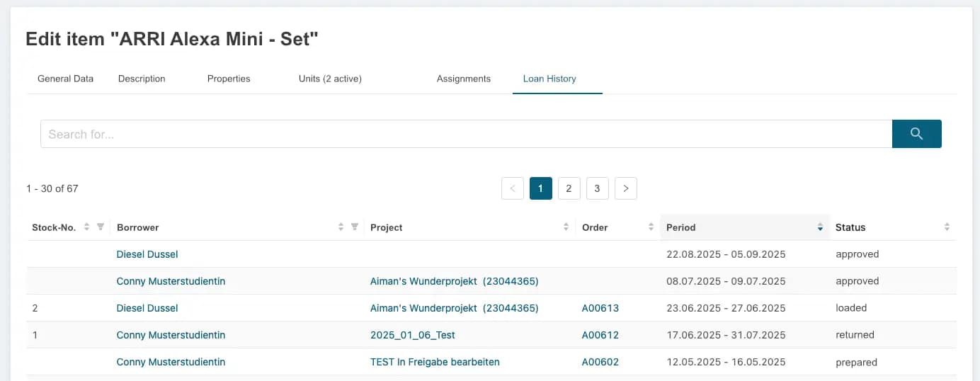Click the magnifier search button
Viewport: 980px width, 381px height.
tap(916, 134)
